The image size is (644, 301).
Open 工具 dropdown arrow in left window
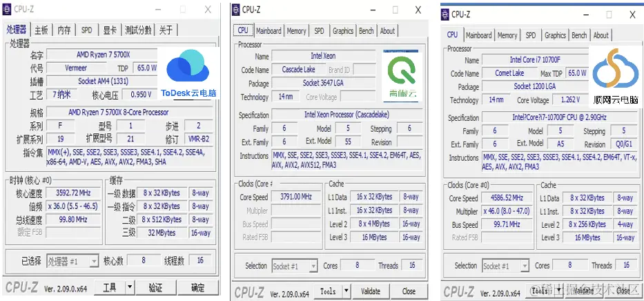130,287
